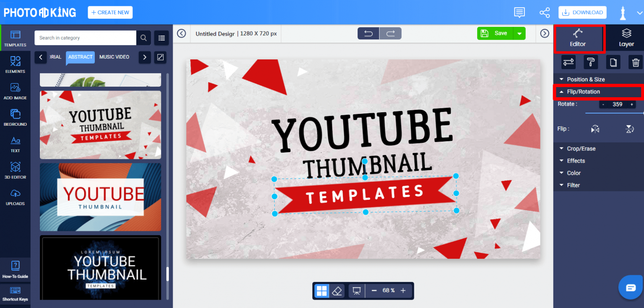
Task: Flip the selected banner horizontally
Action: 595,129
